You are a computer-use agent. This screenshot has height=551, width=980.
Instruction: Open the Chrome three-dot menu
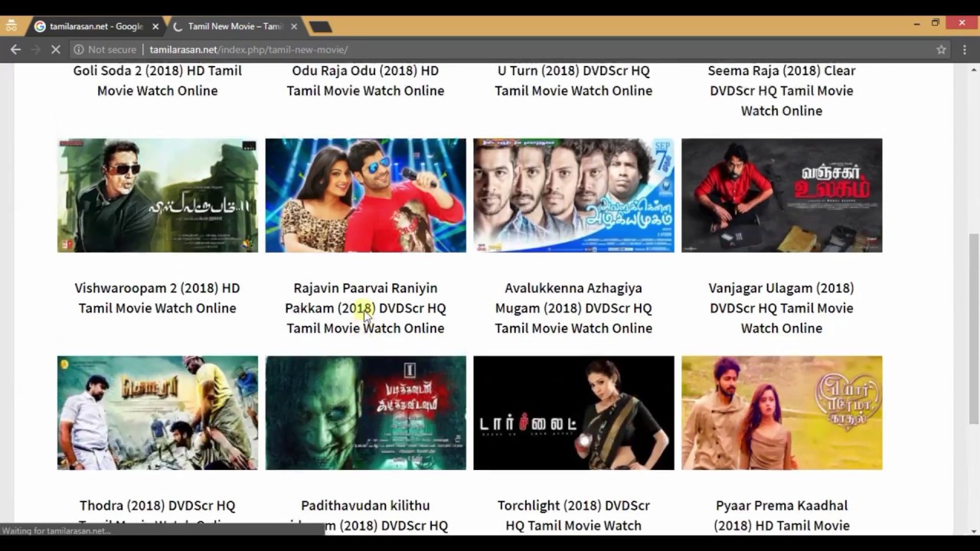click(963, 49)
